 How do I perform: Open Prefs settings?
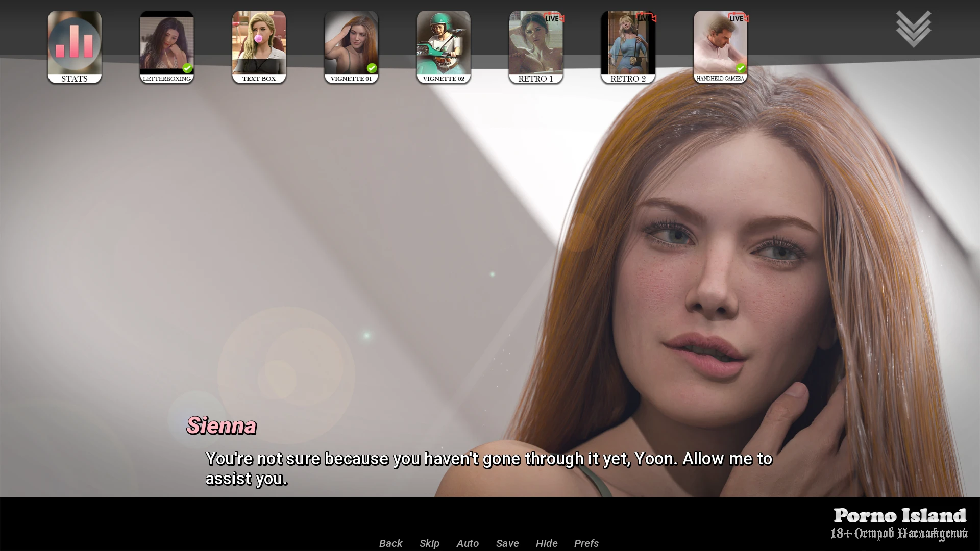[586, 543]
